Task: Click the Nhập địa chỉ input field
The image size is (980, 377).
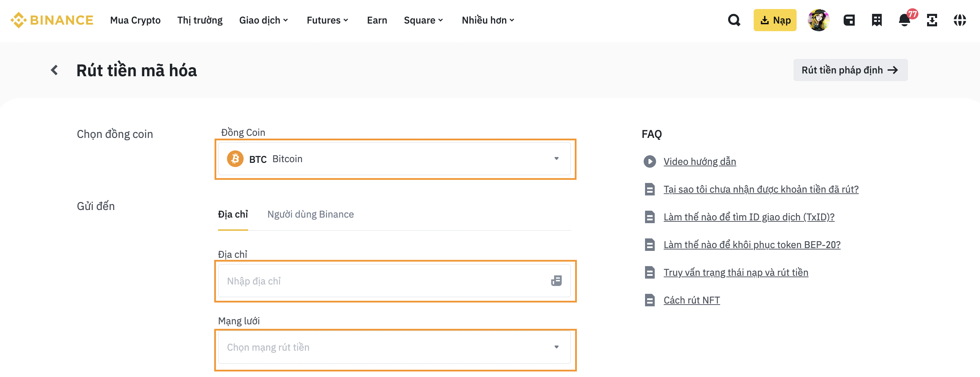Action: [x=380, y=281]
